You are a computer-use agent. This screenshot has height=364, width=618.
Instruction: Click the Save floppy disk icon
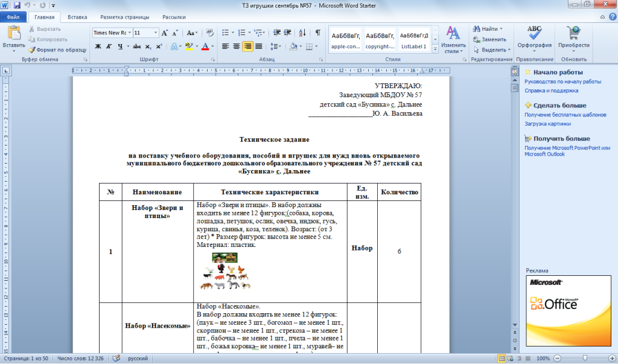tap(16, 5)
